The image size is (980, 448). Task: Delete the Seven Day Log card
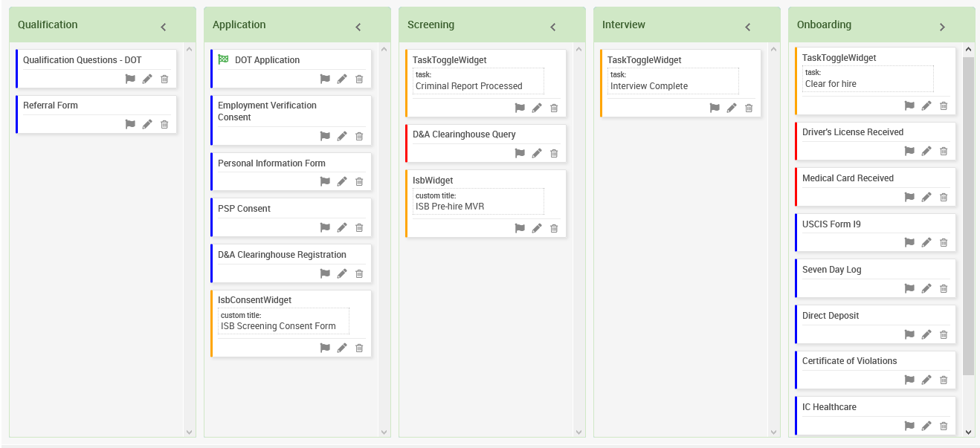coord(944,288)
